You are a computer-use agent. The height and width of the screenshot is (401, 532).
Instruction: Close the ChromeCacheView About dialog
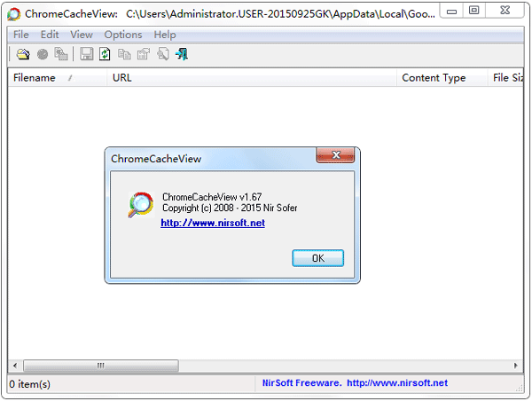[x=336, y=156]
